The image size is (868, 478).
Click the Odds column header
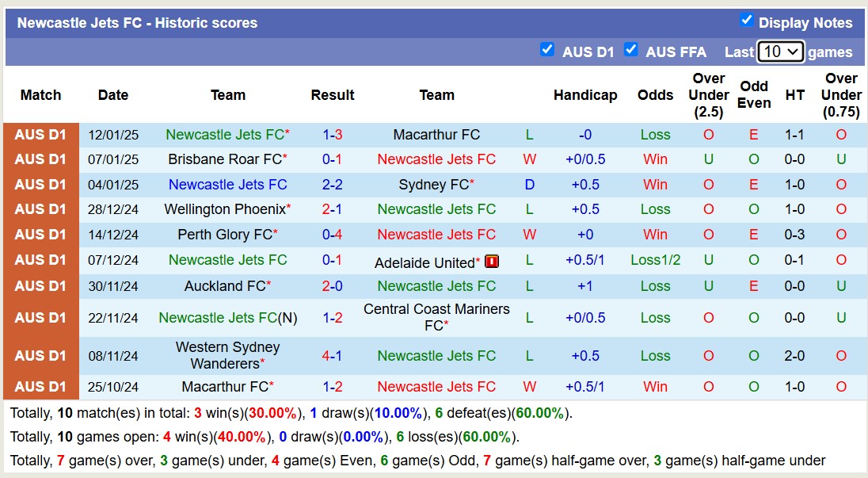point(655,94)
